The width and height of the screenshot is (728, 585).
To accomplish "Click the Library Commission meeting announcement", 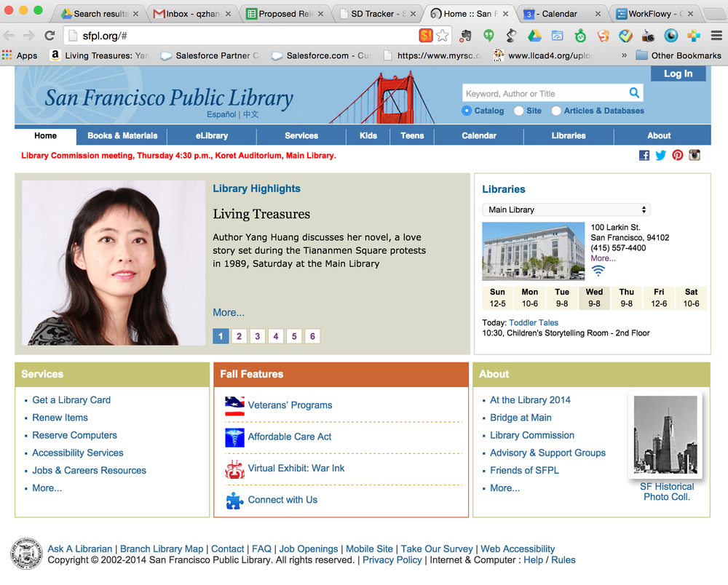I will (178, 156).
